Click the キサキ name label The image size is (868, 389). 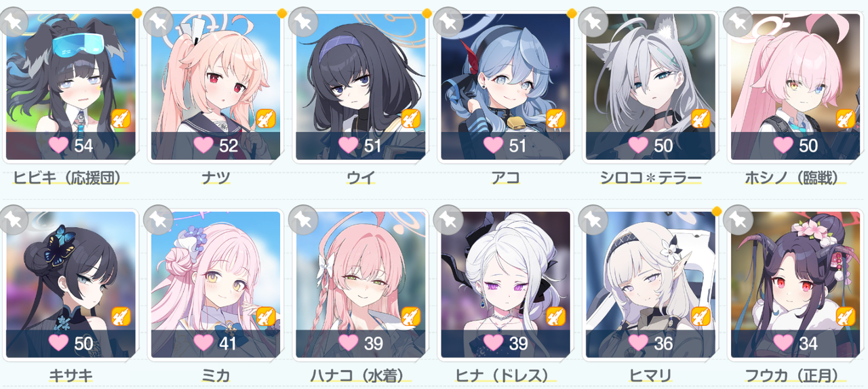tap(71, 375)
